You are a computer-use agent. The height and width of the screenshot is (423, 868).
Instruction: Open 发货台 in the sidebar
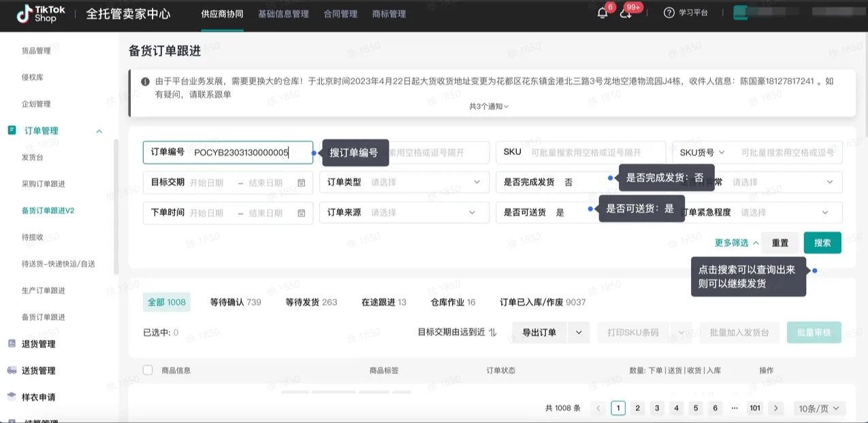[x=32, y=157]
